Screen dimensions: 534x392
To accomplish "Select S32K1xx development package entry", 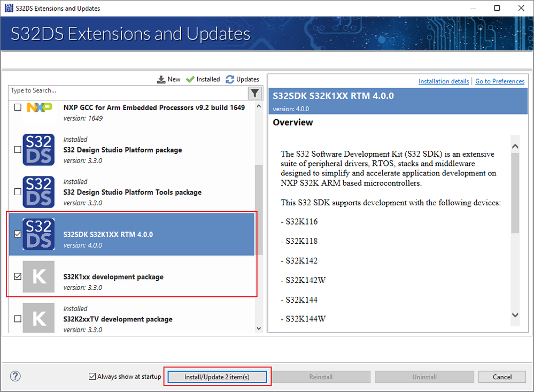I will 131,276.
